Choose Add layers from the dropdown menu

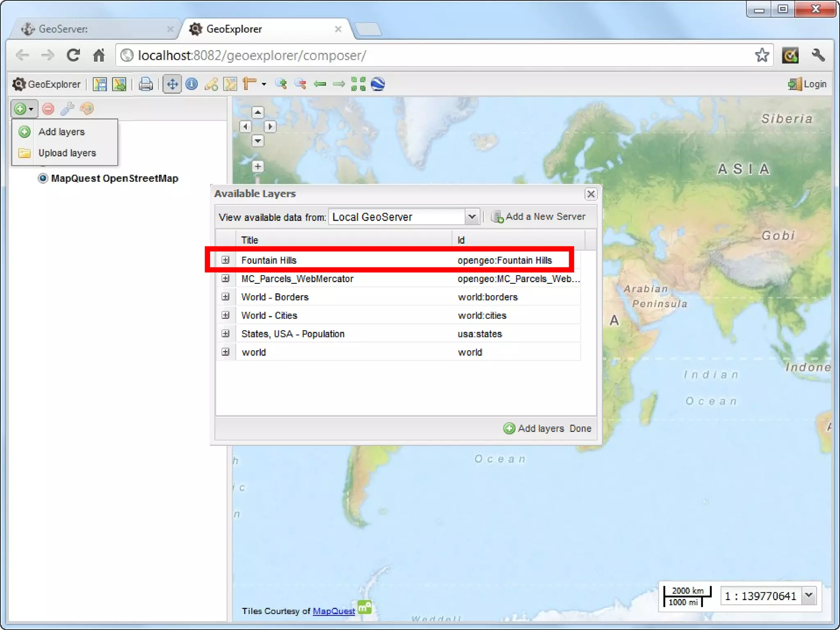click(62, 132)
